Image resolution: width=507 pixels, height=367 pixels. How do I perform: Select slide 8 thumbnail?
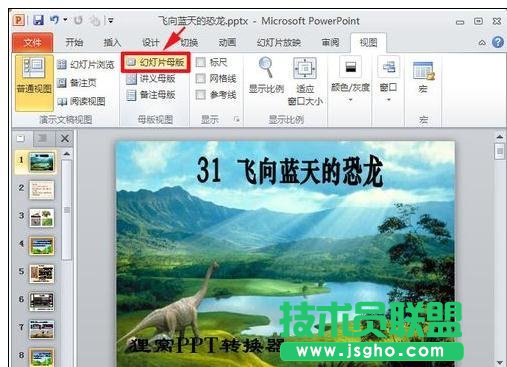coord(42,357)
